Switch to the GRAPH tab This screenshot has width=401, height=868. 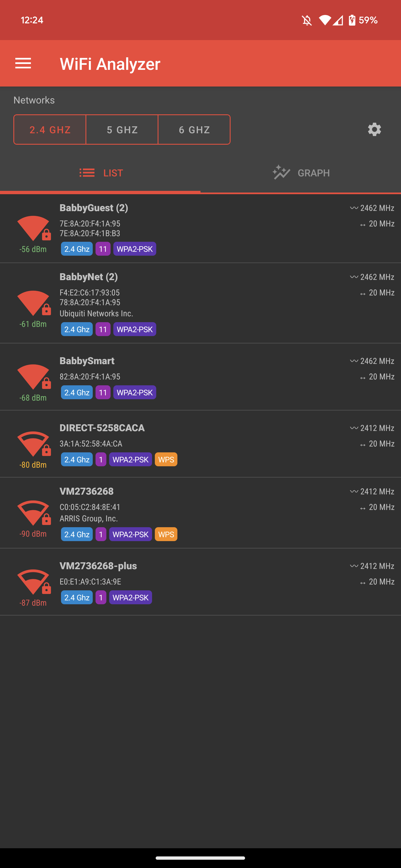tap(301, 173)
